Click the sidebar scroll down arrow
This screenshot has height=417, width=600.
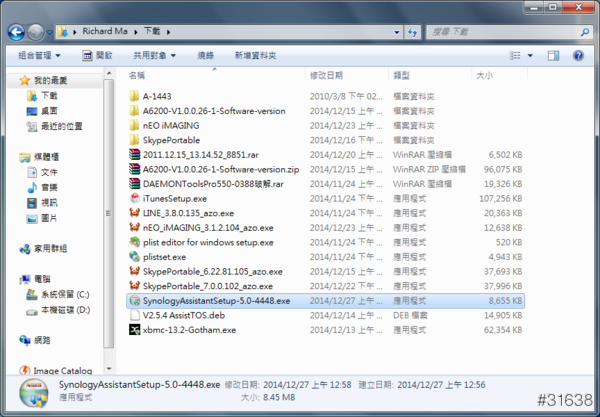[109, 369]
